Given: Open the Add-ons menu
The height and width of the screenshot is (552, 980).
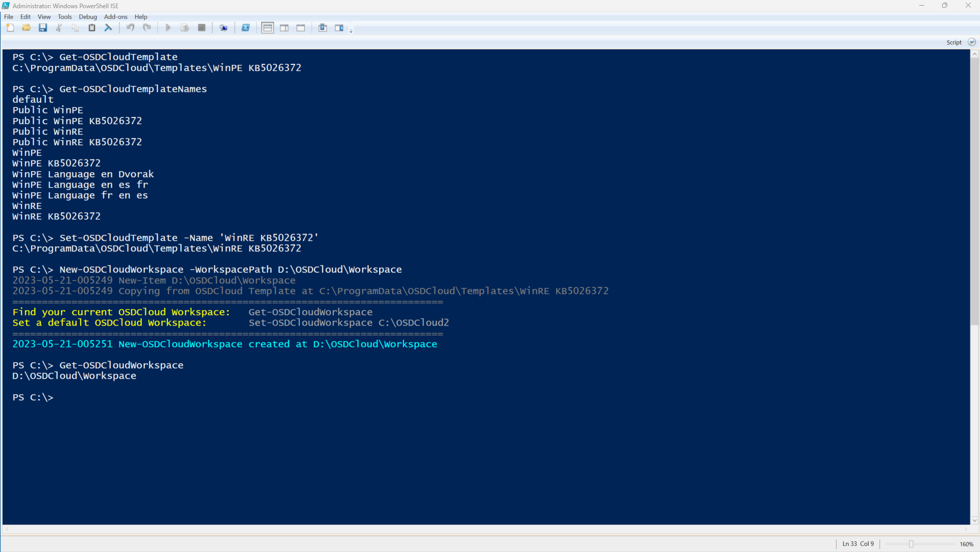Looking at the screenshot, I should click(115, 17).
